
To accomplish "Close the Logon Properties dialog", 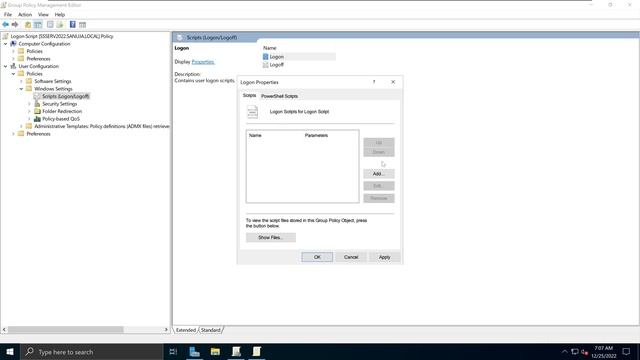I will click(x=393, y=82).
